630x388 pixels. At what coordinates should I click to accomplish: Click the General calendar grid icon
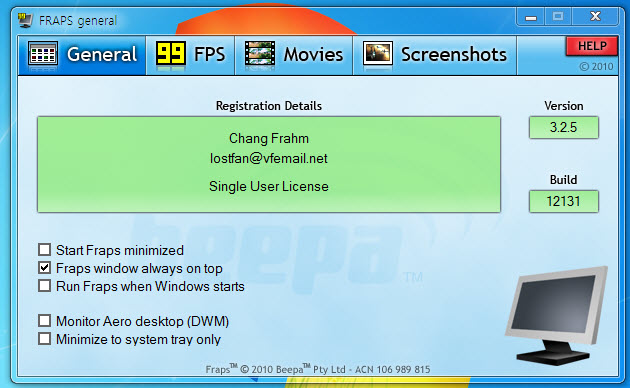click(43, 53)
